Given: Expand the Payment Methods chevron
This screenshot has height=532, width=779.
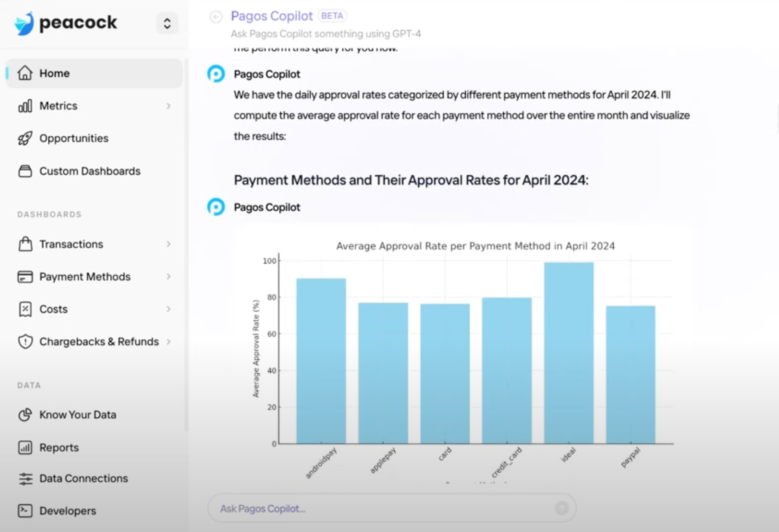Looking at the screenshot, I should [168, 277].
